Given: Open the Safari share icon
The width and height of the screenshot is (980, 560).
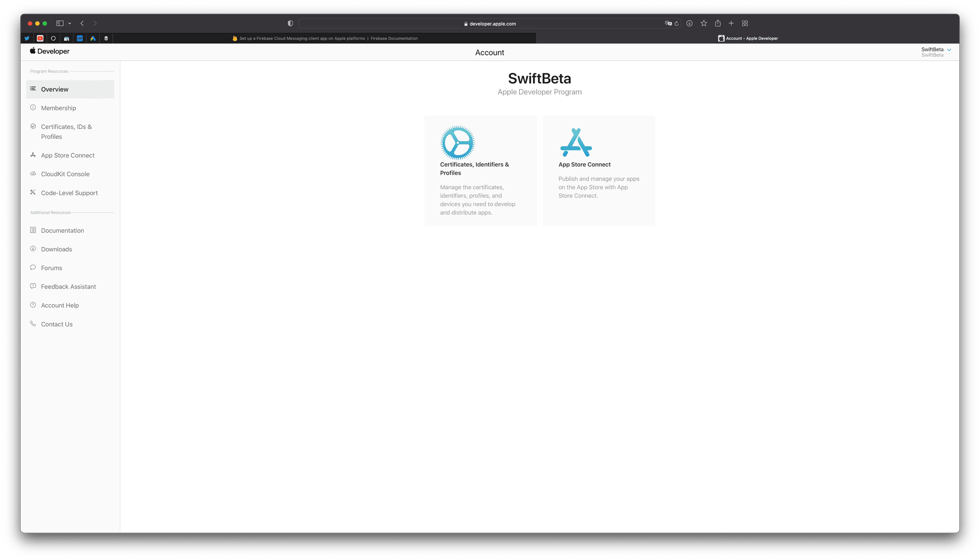Looking at the screenshot, I should (718, 24).
